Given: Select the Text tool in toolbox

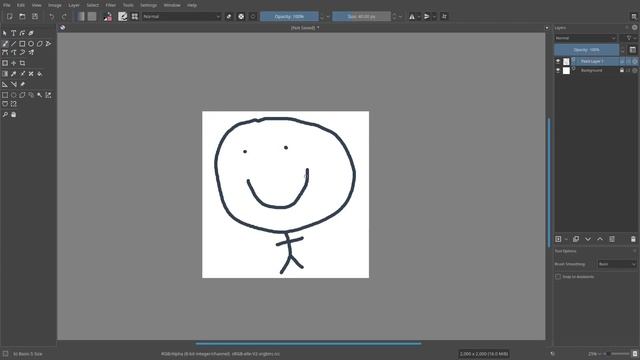Looking at the screenshot, I should point(13,33).
